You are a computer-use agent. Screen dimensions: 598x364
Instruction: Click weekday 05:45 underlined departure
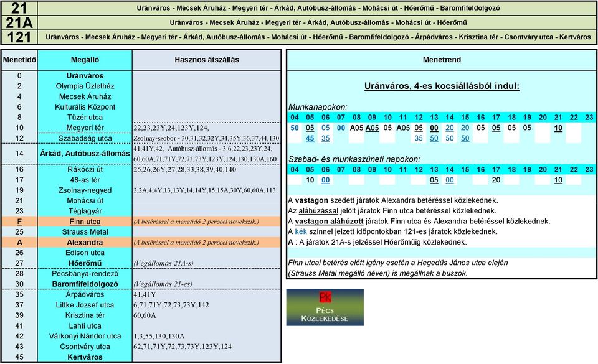tap(310, 138)
